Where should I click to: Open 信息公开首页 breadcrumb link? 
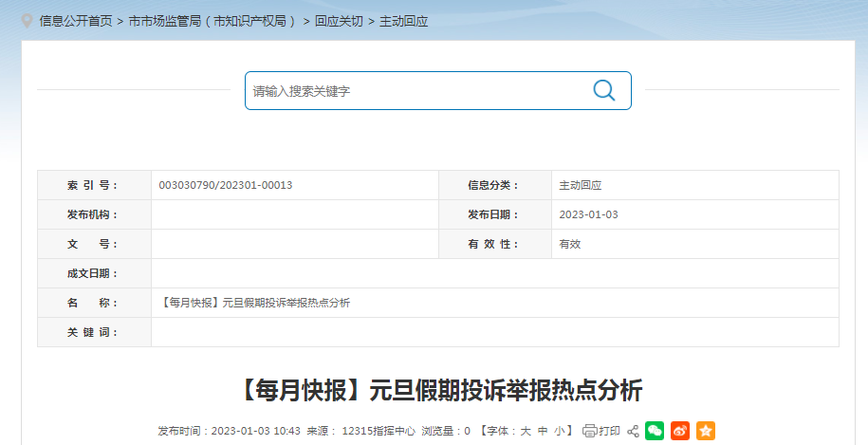click(x=75, y=21)
